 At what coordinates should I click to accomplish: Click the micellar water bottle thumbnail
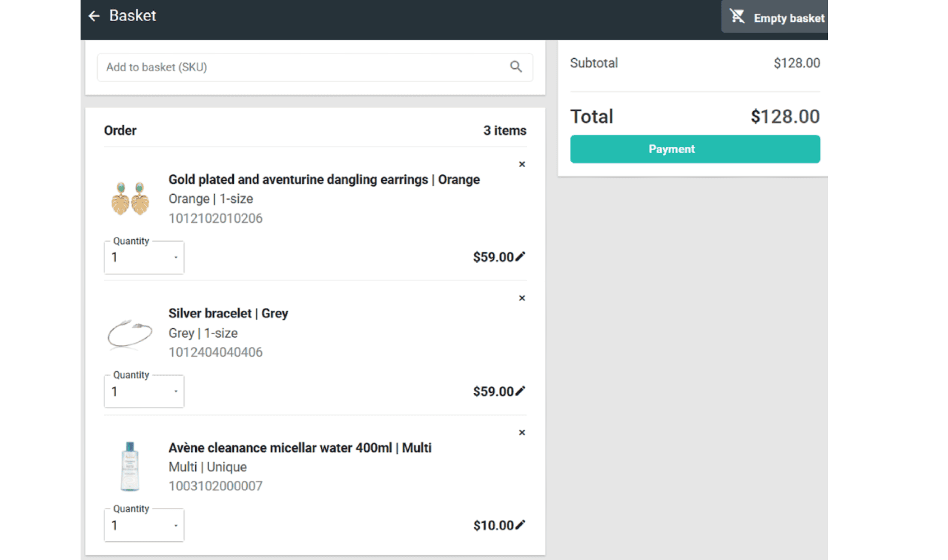(x=130, y=467)
